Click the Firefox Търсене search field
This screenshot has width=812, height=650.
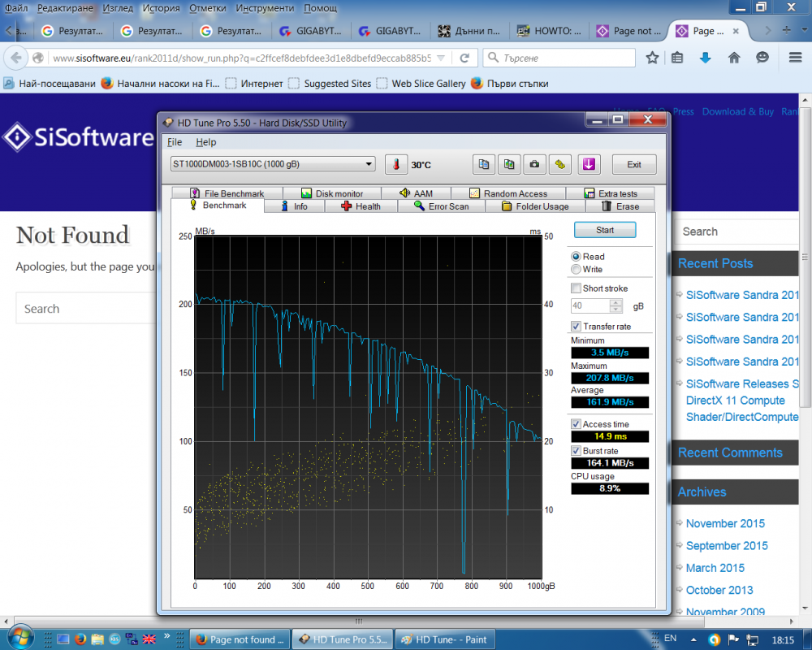(559, 58)
